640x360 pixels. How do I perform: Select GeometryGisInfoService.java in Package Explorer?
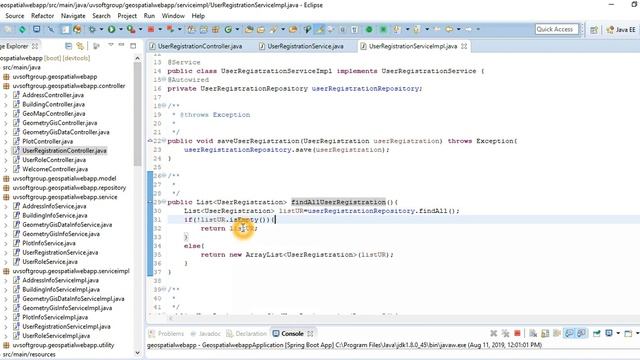pyautogui.click(x=61, y=234)
